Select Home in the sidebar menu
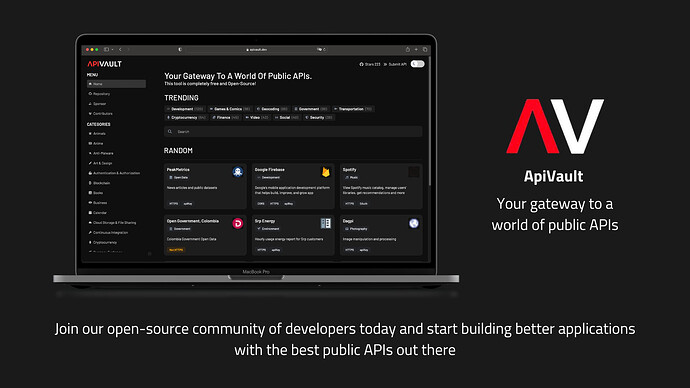 coord(116,84)
